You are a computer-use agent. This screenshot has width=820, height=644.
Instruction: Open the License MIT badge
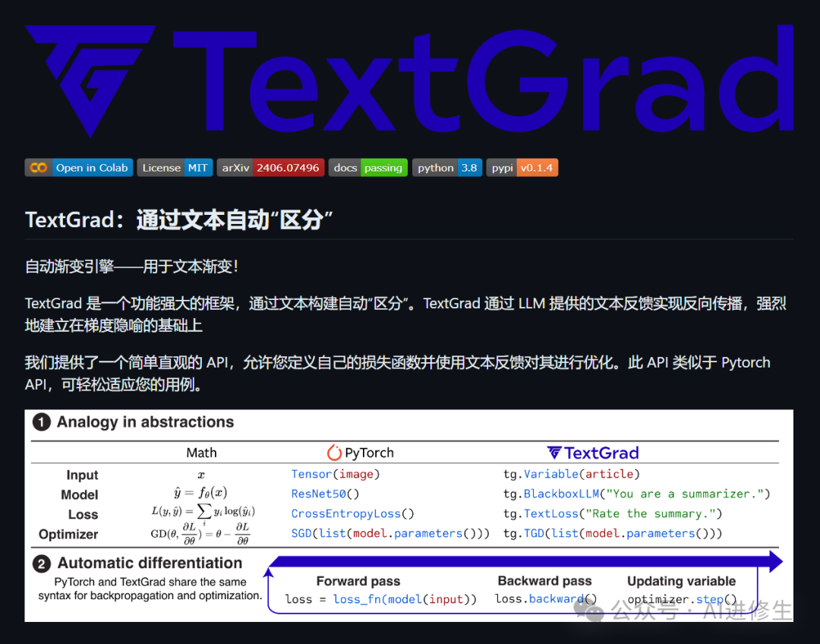(x=175, y=167)
